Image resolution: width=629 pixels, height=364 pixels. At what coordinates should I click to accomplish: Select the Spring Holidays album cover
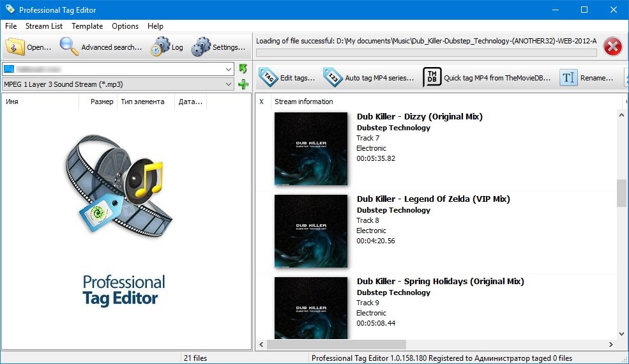(x=311, y=308)
